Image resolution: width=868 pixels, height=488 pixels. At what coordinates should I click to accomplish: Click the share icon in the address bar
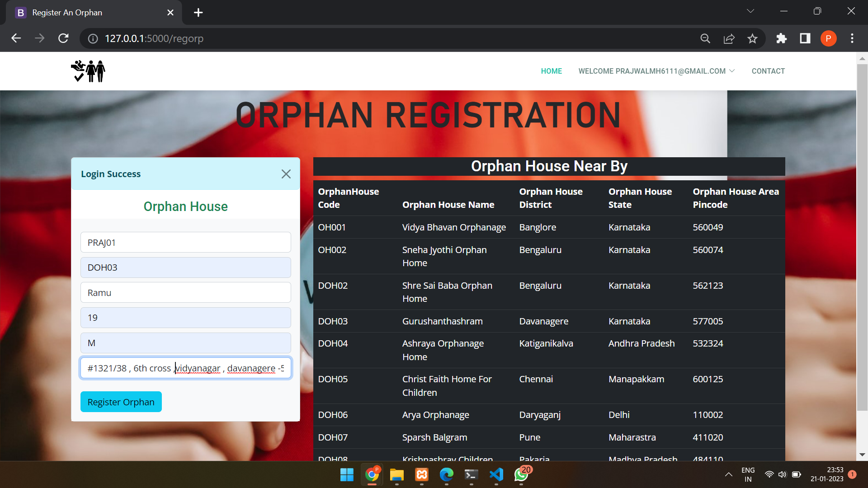click(x=729, y=38)
